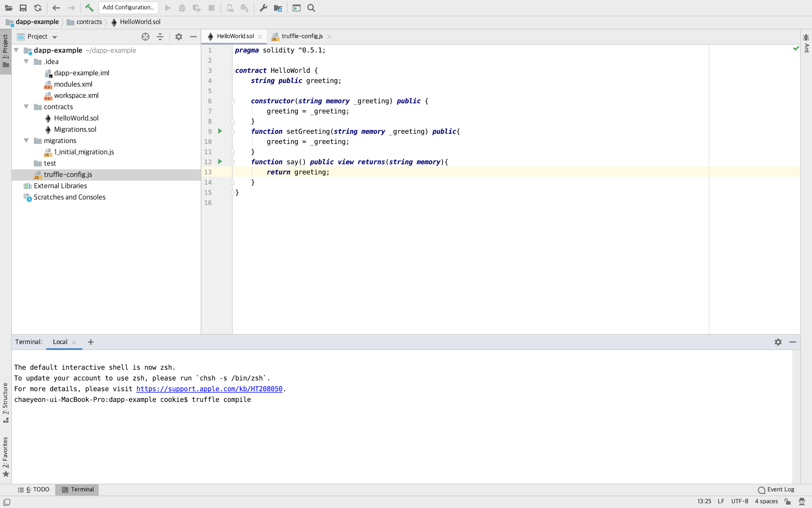This screenshot has width=812, height=508.
Task: Click the green inspection checkmark icon
Action: (x=796, y=49)
